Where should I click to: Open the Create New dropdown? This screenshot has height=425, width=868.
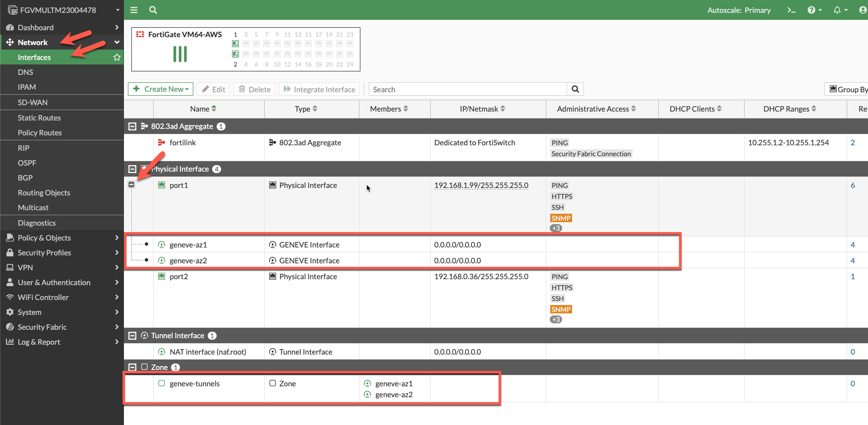tap(161, 89)
